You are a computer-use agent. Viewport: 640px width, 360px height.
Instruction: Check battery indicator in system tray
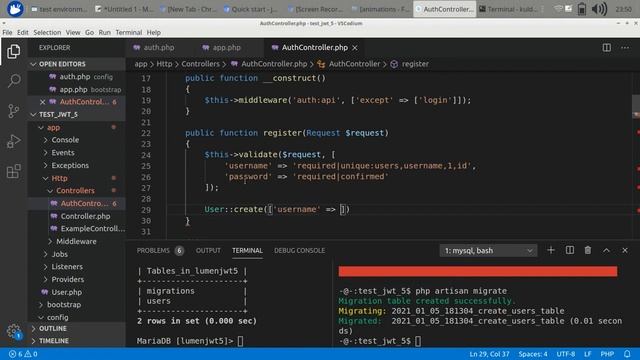tap(582, 9)
